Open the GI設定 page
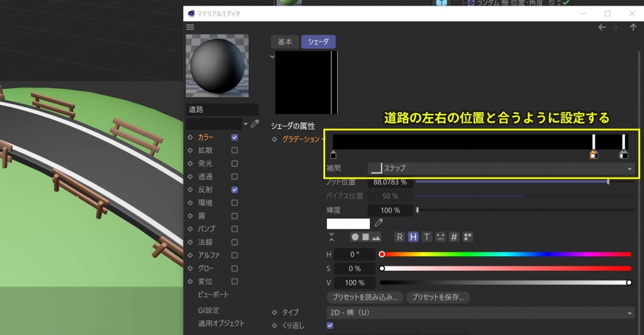 point(209,310)
